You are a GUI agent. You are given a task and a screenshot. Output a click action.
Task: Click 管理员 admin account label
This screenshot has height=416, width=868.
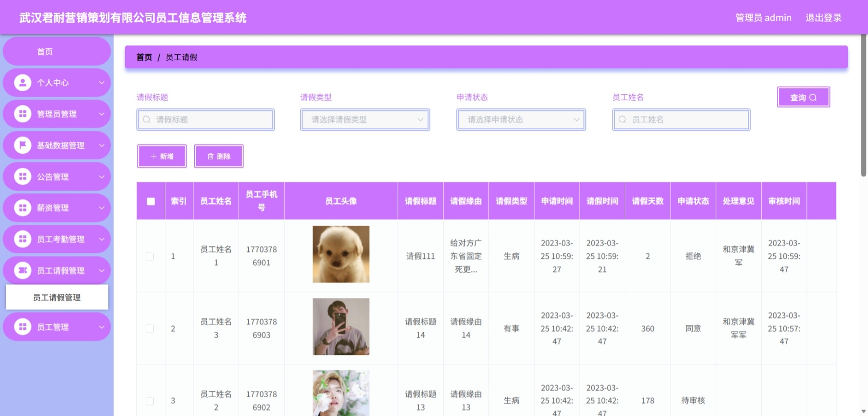[763, 18]
